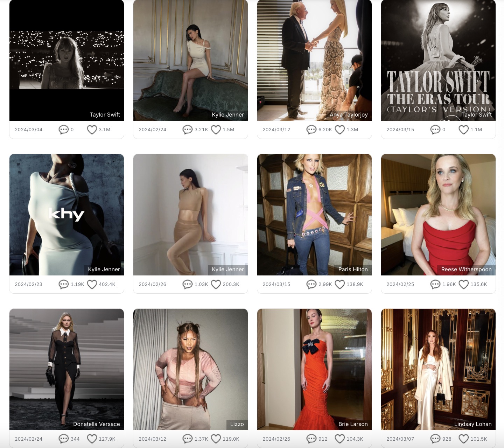Screen dimensions: 504x448
Task: Click the Paris Hilton name label
Action: pos(353,269)
